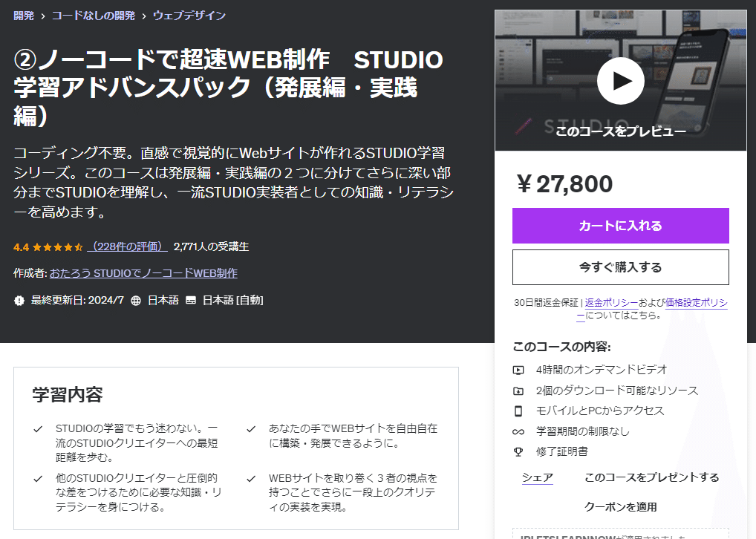
Task: Click the globe icon next to 日本語
Action: click(137, 300)
